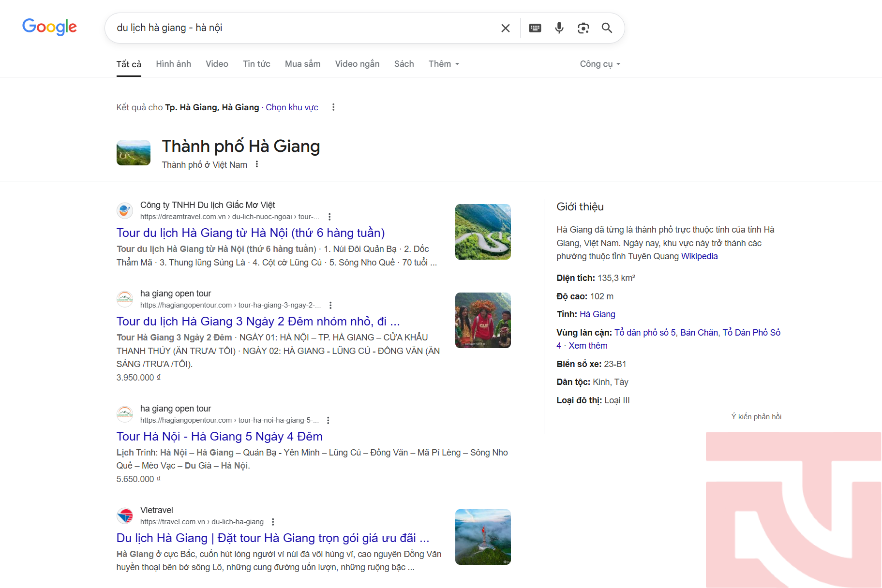Open Tour du lịch Hà Giang từ Hà Nội link
This screenshot has width=882, height=588.
(251, 233)
